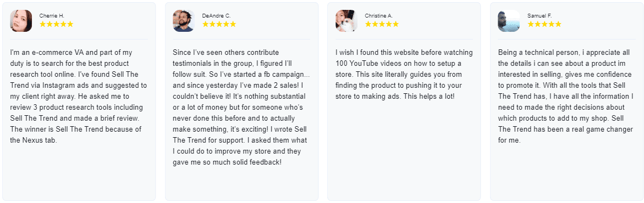Click the first star in DeAndre C.'s rating

[205, 24]
